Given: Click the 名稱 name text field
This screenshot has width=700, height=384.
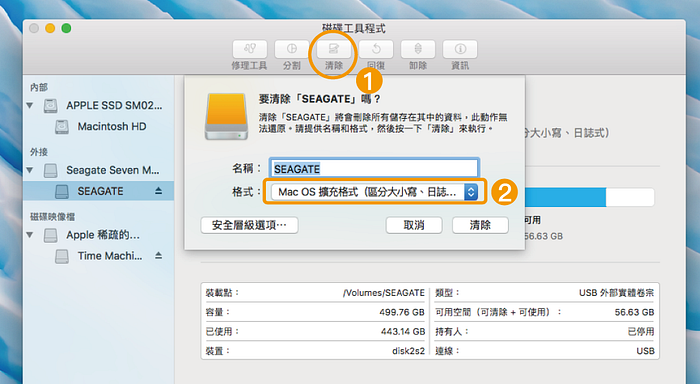Looking at the screenshot, I should [374, 169].
